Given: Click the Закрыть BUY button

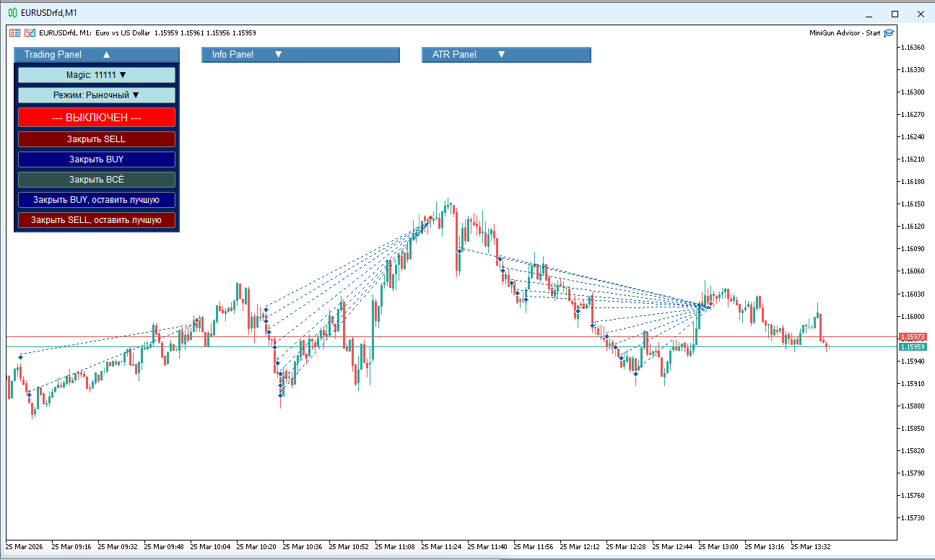Looking at the screenshot, I should pyautogui.click(x=97, y=159).
